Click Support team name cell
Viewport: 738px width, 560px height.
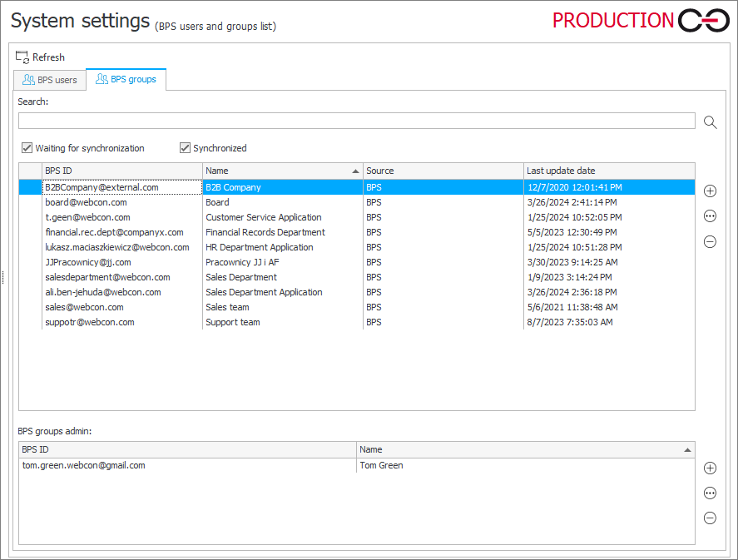click(x=282, y=322)
